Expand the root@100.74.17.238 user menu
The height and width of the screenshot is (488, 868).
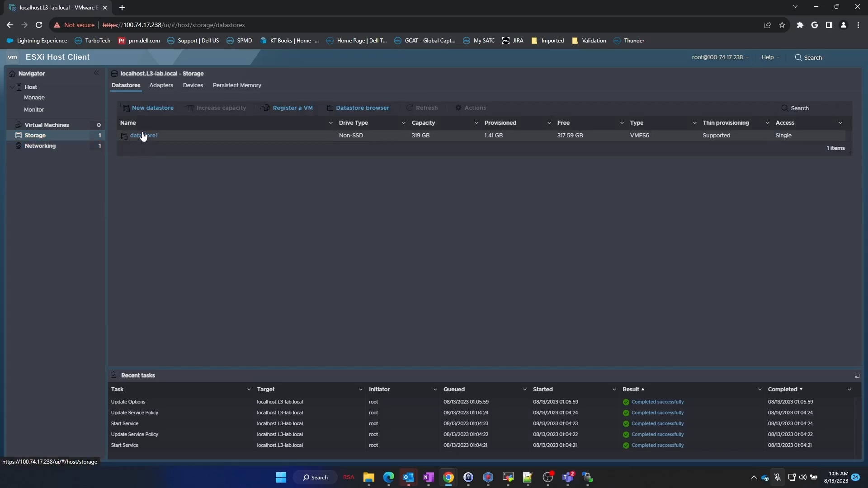[x=719, y=57]
